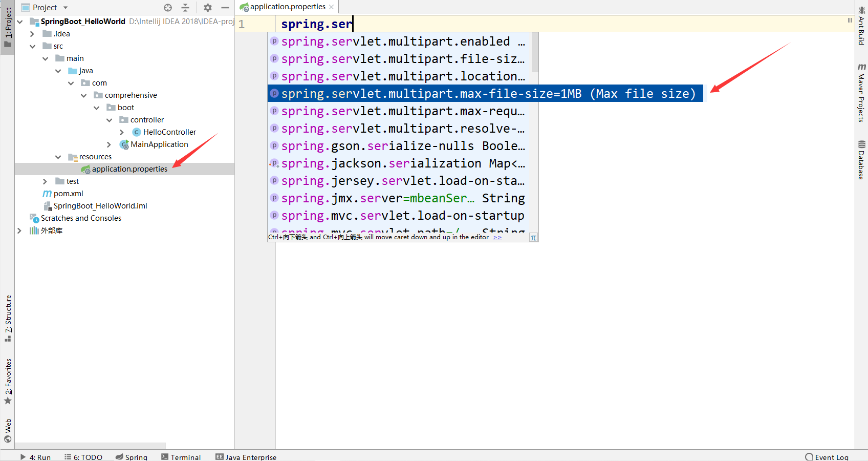Choose spring.servlet.multipart.enabled suggestion
The width and height of the screenshot is (868, 461).
[400, 41]
